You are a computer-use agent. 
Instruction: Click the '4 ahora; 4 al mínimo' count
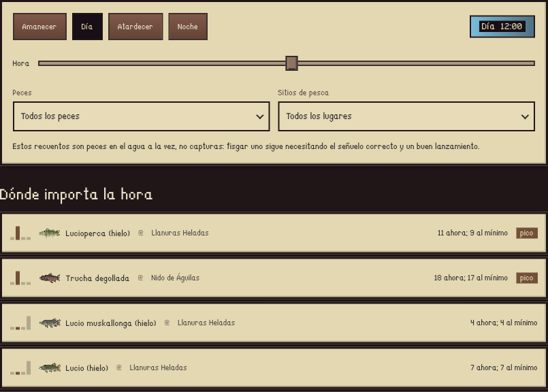click(504, 323)
